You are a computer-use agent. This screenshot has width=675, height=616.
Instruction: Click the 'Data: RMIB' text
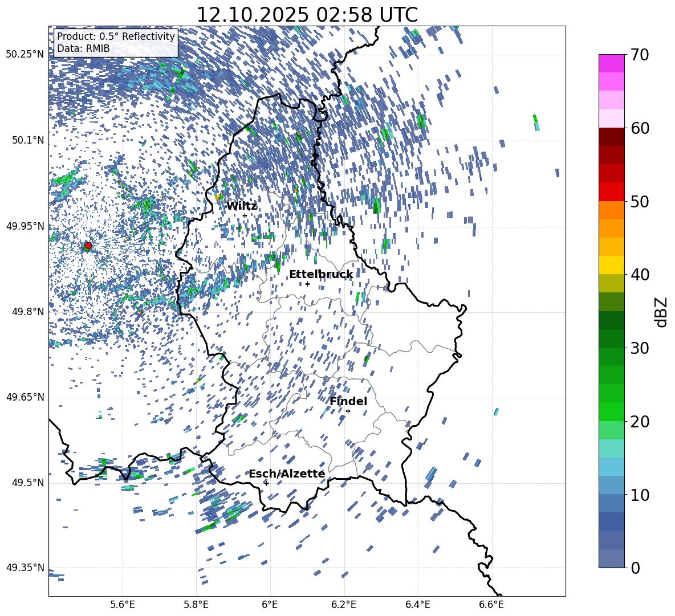[83, 48]
